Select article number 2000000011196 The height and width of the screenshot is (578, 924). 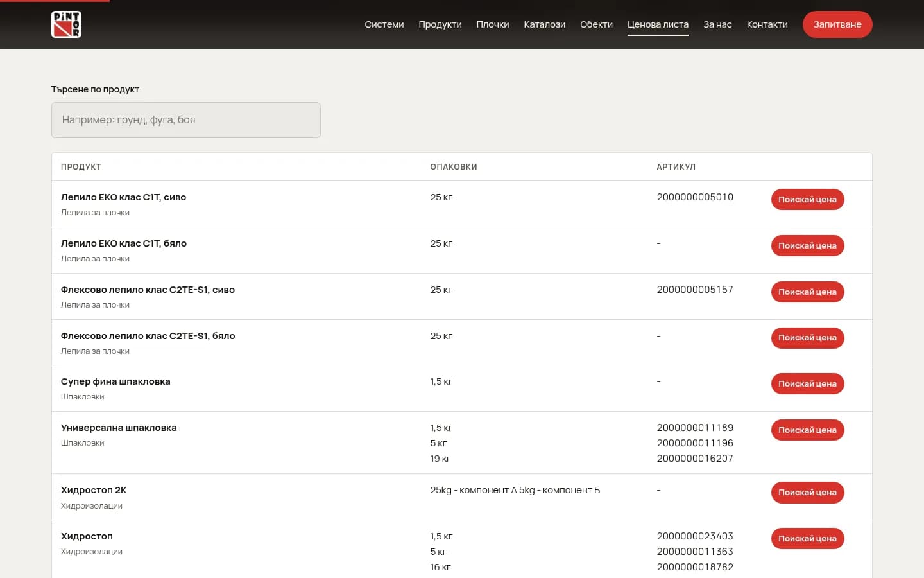(695, 443)
